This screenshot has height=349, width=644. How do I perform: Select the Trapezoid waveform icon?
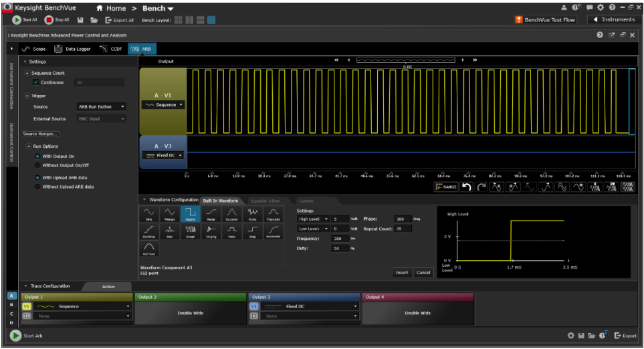point(273,214)
